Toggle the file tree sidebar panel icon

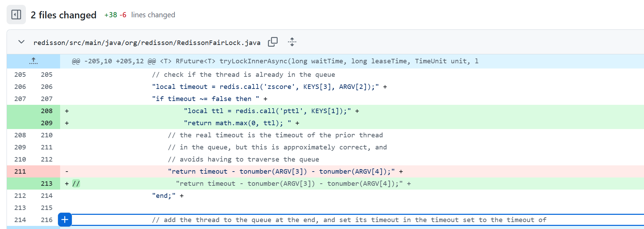click(x=16, y=15)
